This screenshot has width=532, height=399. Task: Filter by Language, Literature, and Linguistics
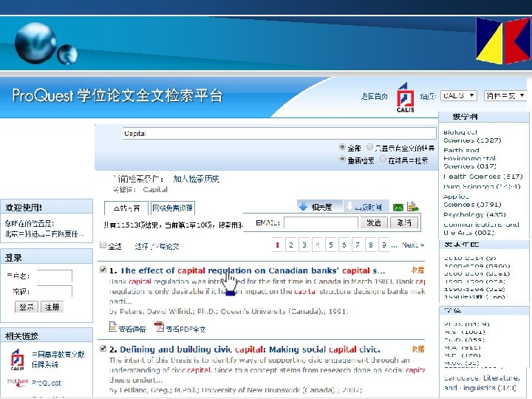point(482,383)
